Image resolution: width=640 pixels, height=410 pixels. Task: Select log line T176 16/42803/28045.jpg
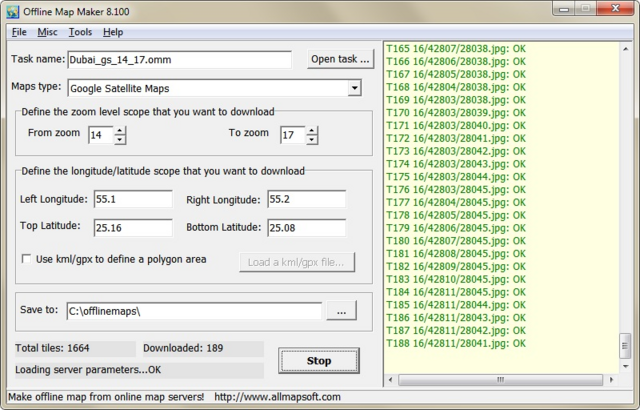coord(456,190)
